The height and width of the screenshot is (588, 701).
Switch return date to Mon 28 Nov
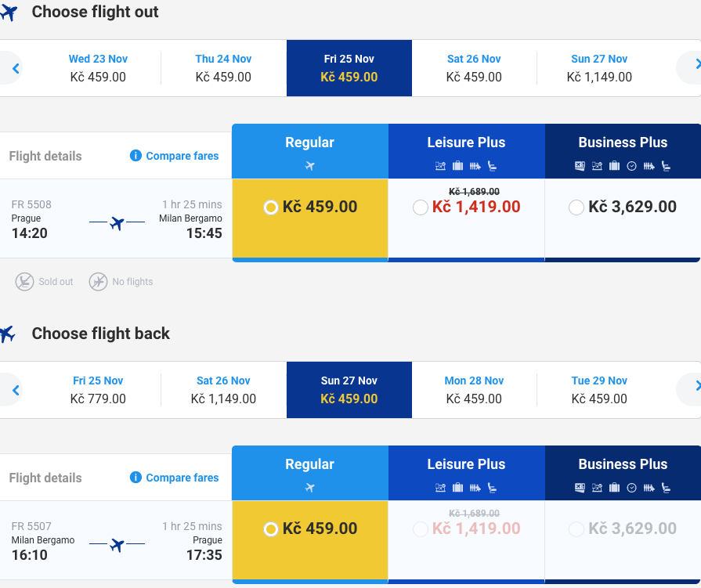coord(474,390)
